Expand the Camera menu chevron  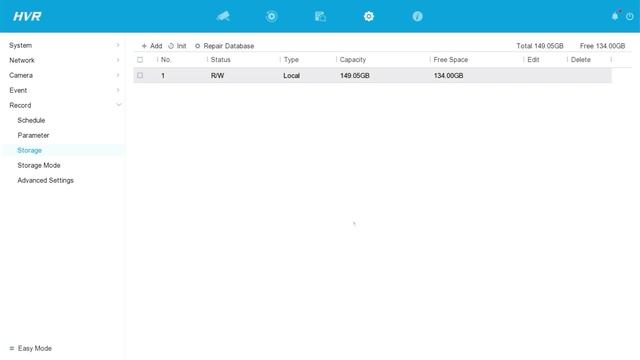click(x=118, y=75)
